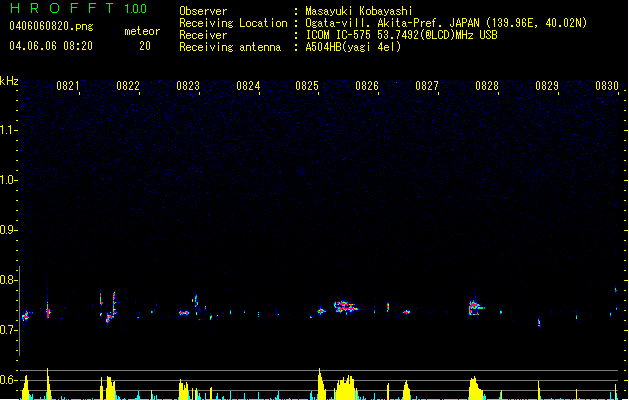Click the Receiving antenna label
Viewport: 629px width, 400px height.
(x=230, y=47)
